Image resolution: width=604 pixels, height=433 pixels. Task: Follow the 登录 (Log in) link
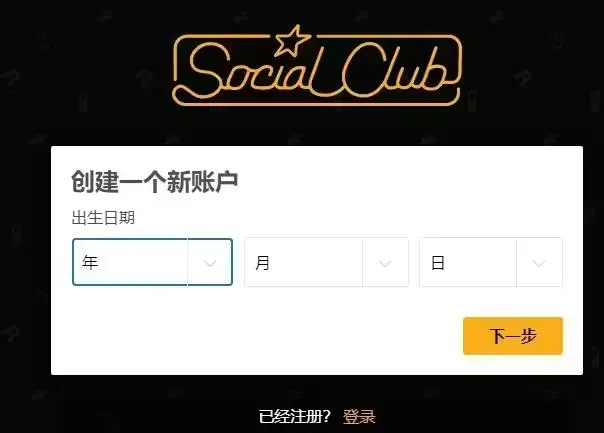click(359, 416)
